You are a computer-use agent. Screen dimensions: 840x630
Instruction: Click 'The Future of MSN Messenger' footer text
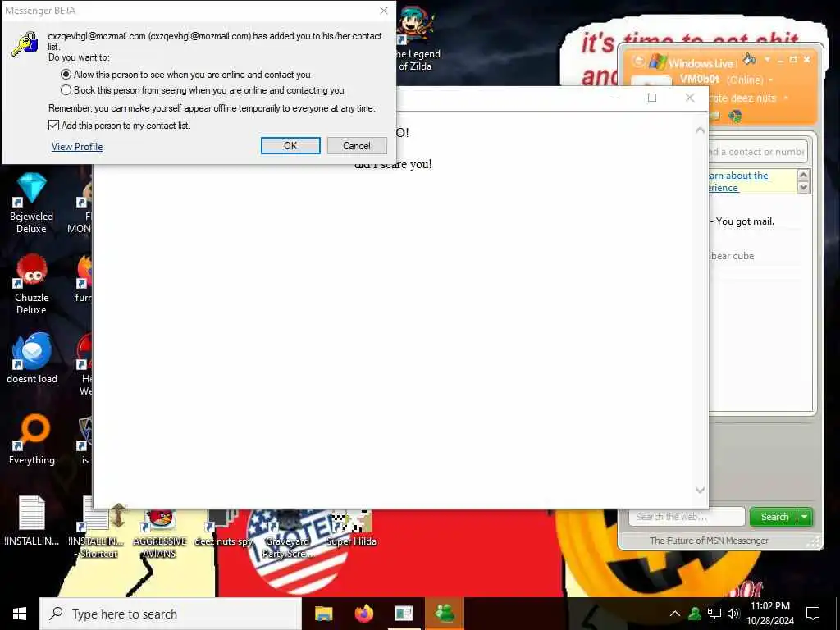[x=709, y=541]
